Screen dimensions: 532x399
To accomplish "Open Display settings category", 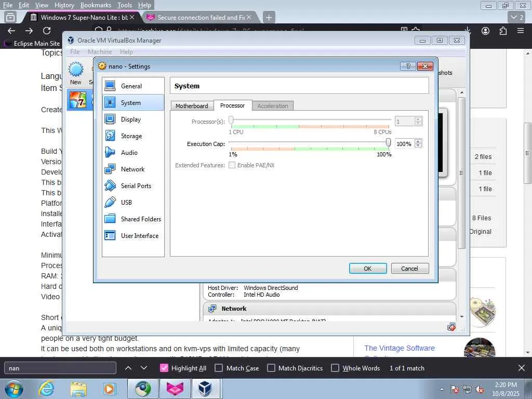I will point(133,119).
